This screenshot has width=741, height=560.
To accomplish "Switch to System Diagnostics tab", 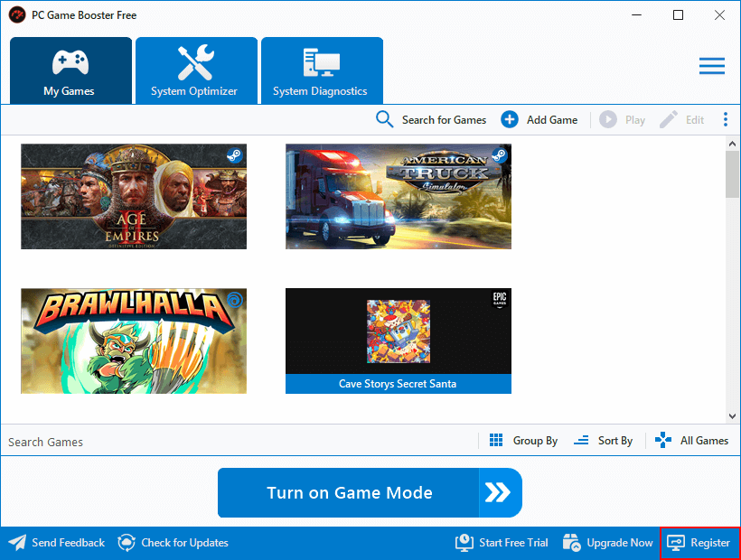I will (322, 70).
